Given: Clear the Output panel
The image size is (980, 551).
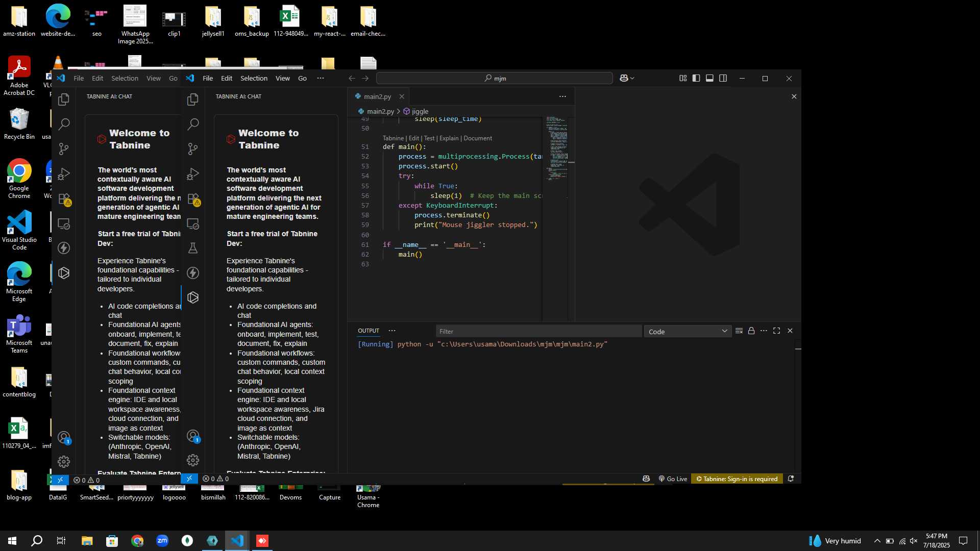Looking at the screenshot, I should point(739,331).
